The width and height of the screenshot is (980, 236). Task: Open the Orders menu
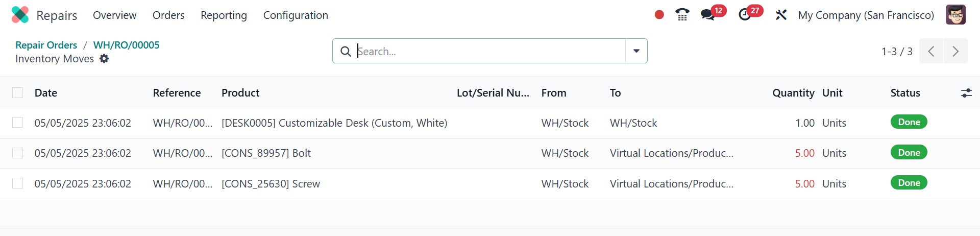point(168,15)
